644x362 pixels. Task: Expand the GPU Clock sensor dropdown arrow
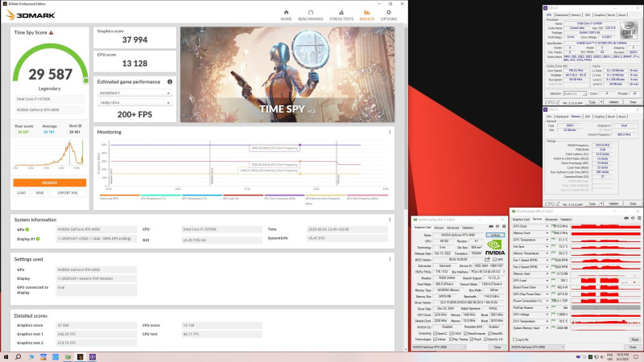click(x=547, y=226)
